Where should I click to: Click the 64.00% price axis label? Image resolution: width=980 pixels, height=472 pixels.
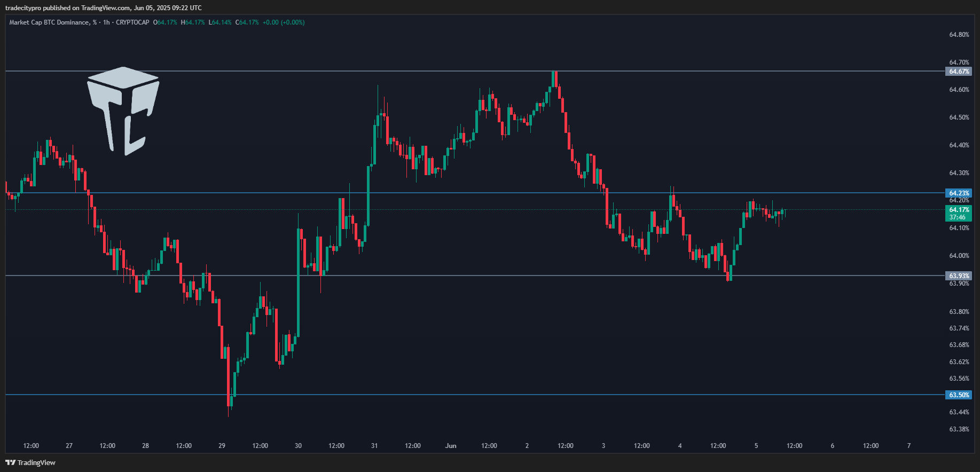pyautogui.click(x=959, y=256)
